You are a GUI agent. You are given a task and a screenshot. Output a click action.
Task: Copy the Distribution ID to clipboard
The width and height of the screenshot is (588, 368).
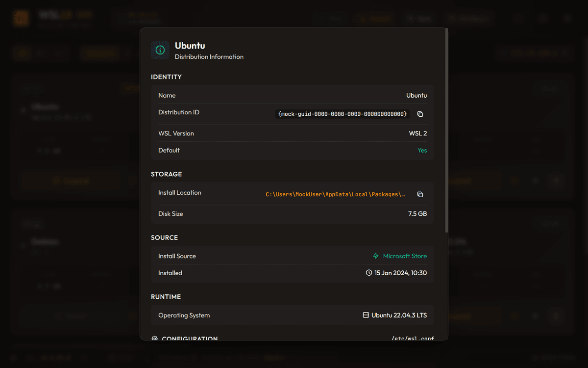coord(420,114)
